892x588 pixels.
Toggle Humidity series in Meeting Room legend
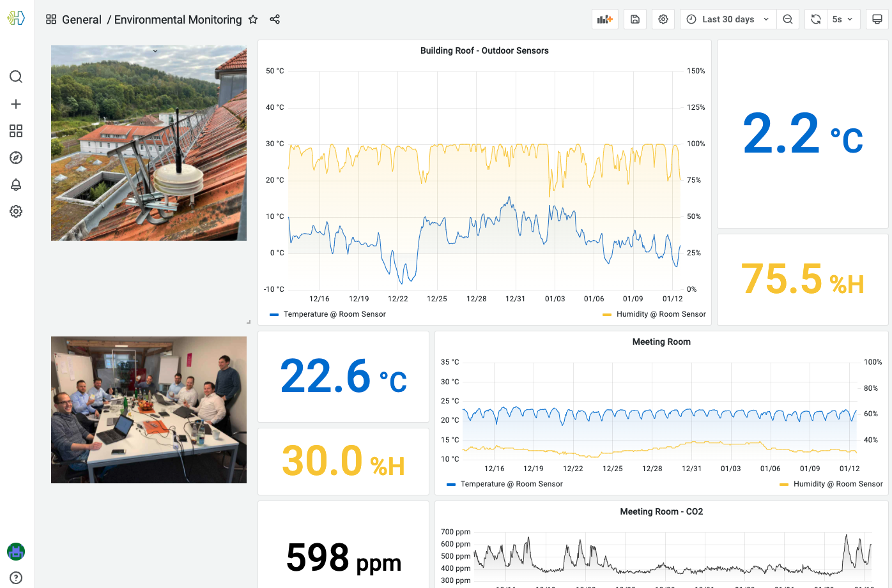click(838, 484)
